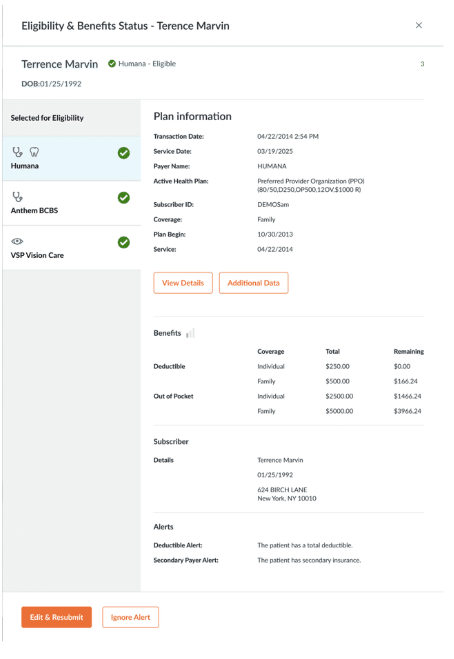Screen dimensions: 454x659
Task: Click the Edit & Resubmit button
Action: tap(56, 617)
